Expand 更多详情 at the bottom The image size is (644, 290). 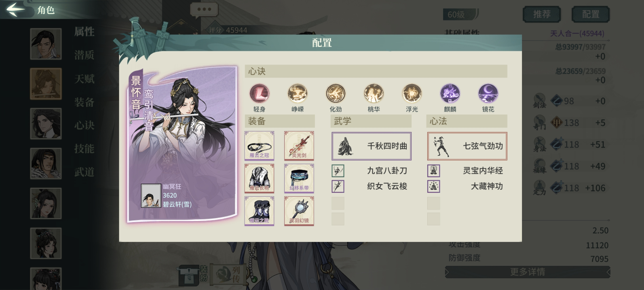(527, 272)
